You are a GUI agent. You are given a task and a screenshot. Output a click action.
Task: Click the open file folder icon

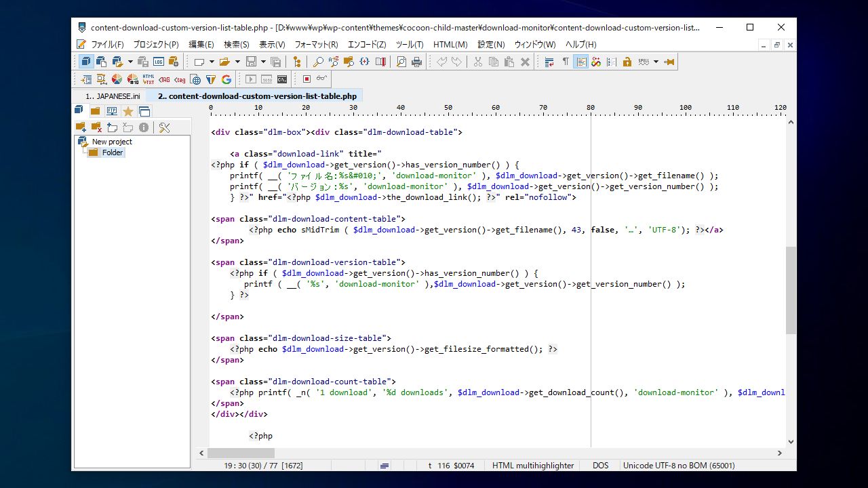(224, 62)
